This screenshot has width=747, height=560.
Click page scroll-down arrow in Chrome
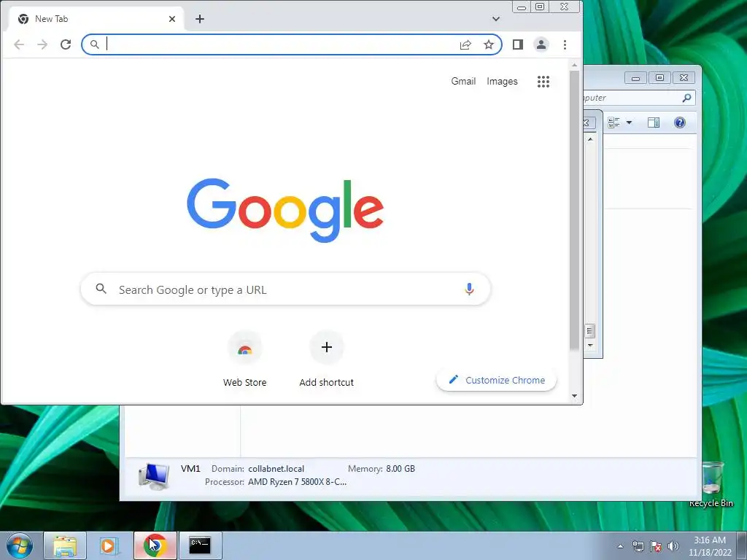575,396
